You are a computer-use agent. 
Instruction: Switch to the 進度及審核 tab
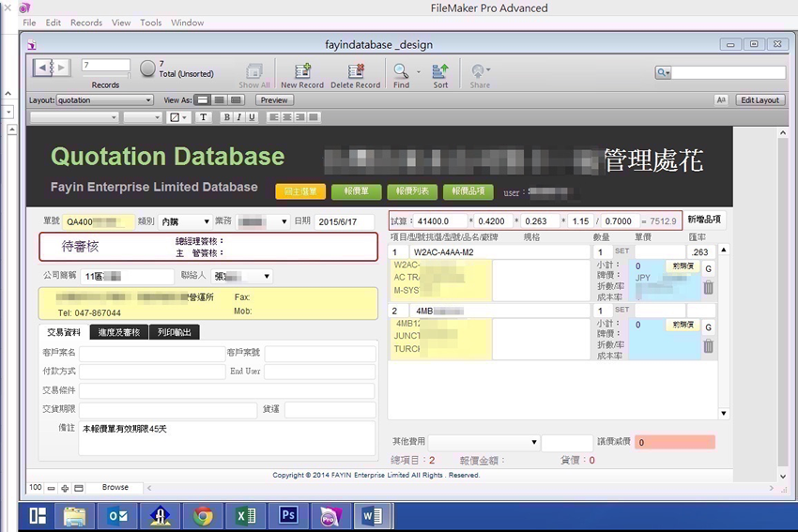[x=121, y=332]
